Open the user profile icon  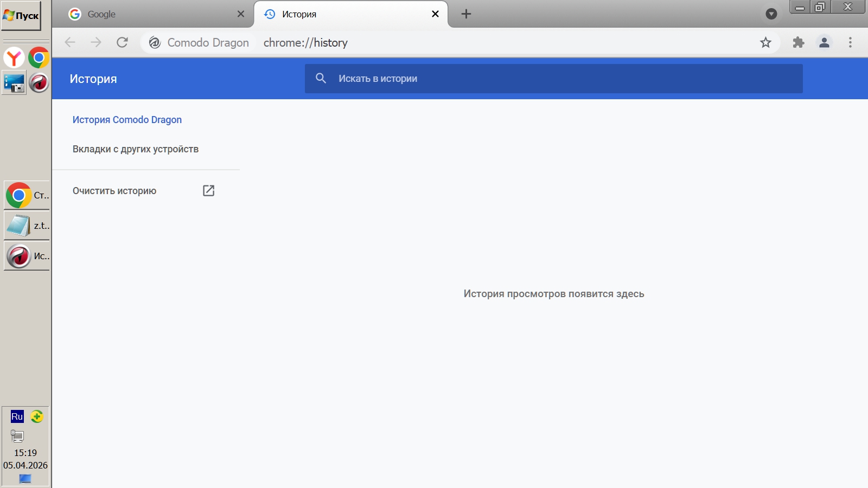(824, 42)
